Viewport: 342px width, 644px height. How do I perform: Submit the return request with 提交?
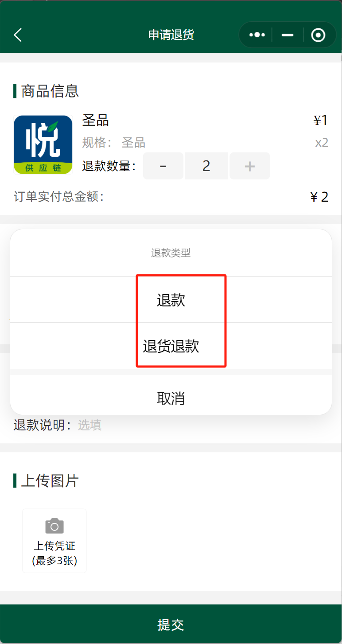click(x=171, y=624)
